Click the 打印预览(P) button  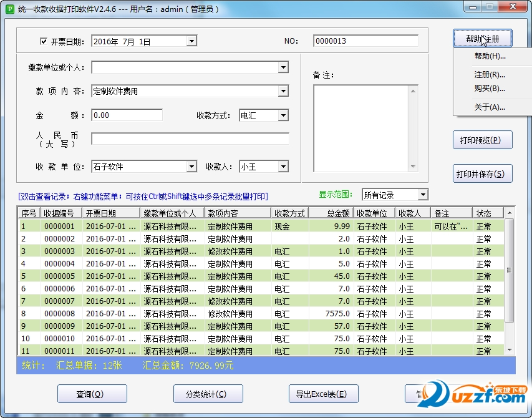[x=483, y=140]
